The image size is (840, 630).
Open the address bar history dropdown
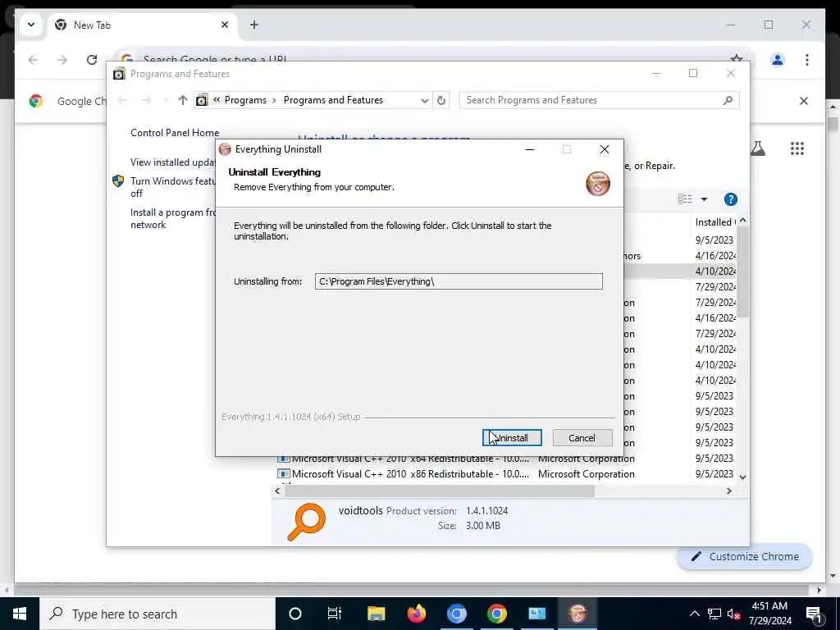pos(424,100)
